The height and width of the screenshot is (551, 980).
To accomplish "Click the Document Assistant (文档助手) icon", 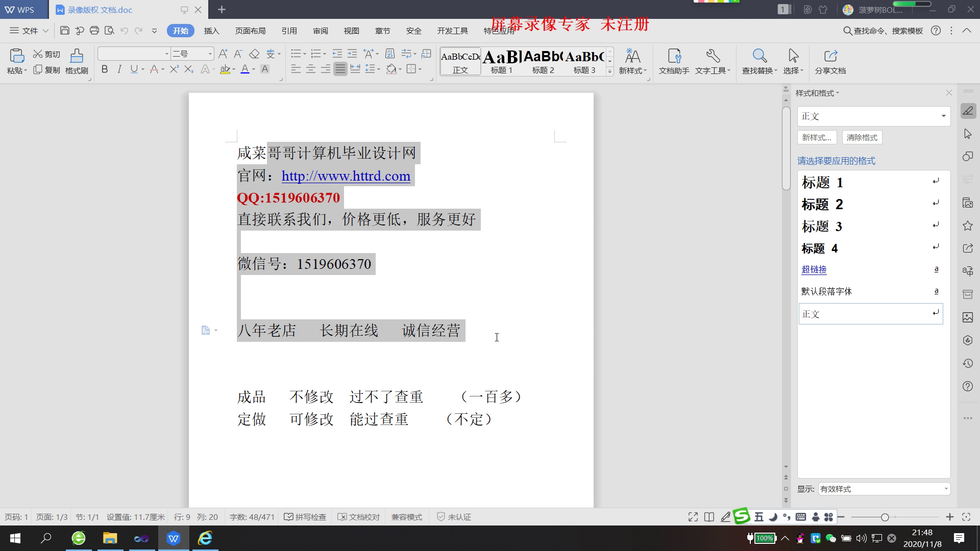I will [x=674, y=61].
